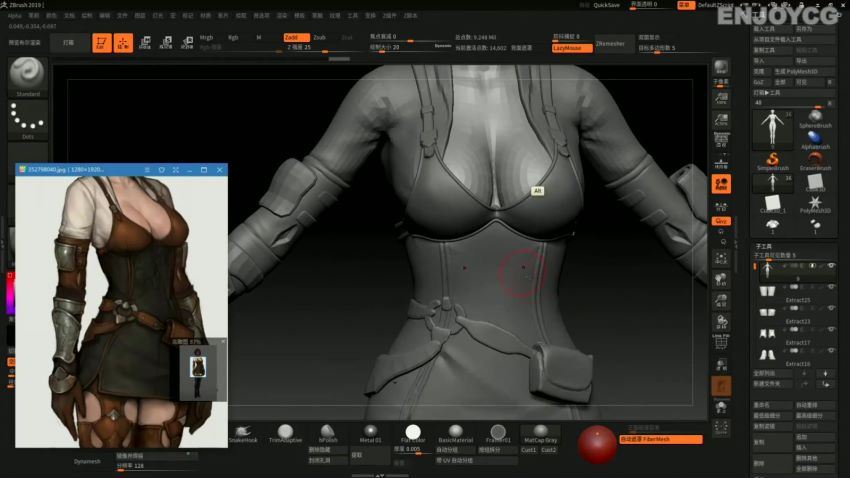Select the Scale transform icon

click(166, 43)
